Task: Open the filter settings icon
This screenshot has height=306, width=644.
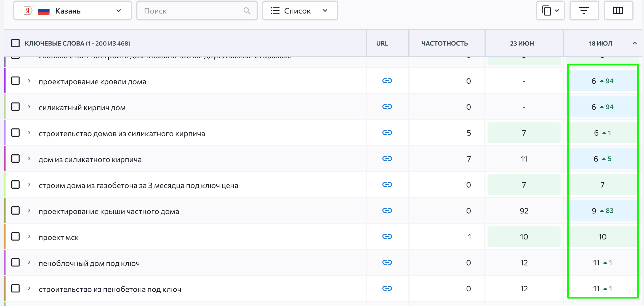Action: (x=584, y=11)
